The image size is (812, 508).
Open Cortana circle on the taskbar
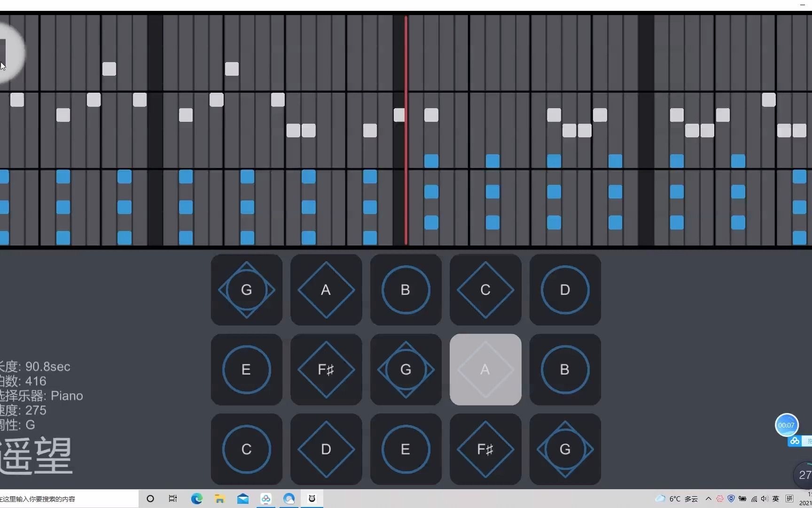click(150, 499)
